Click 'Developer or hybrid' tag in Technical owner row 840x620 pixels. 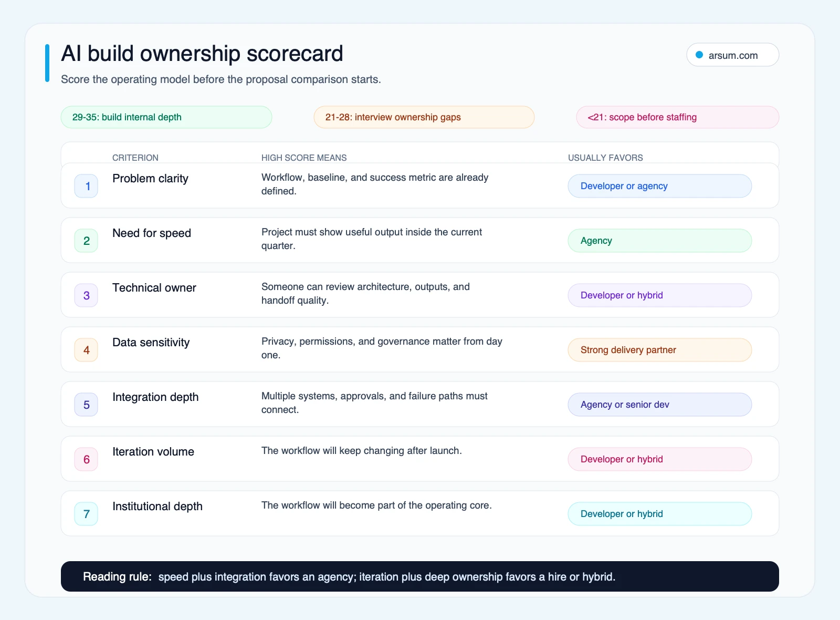(660, 295)
